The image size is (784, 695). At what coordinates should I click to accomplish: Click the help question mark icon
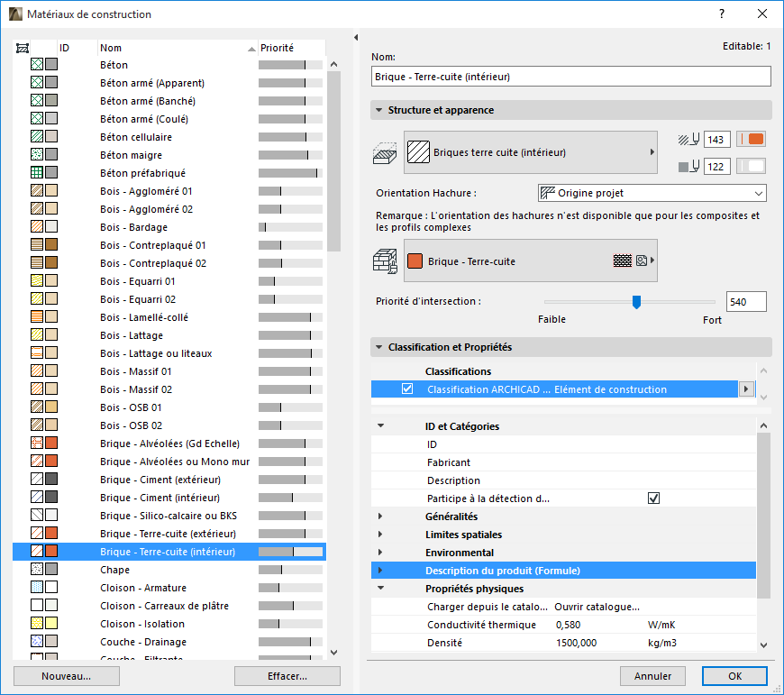point(722,14)
